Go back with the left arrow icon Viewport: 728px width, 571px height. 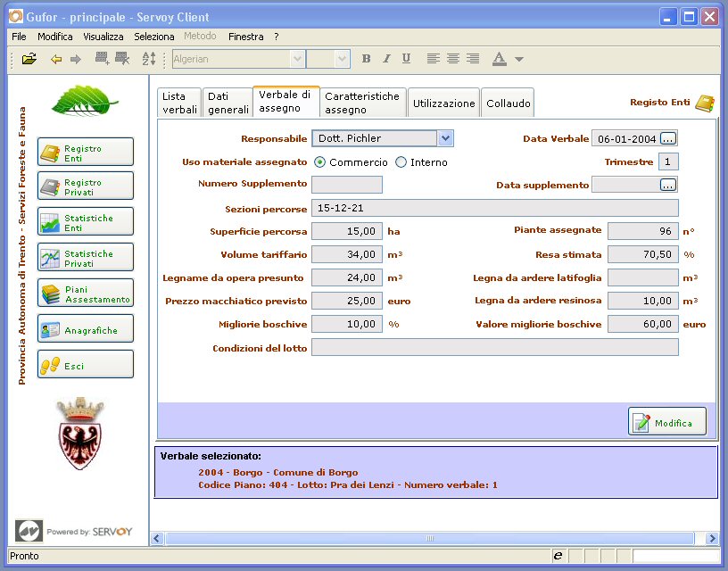click(56, 59)
